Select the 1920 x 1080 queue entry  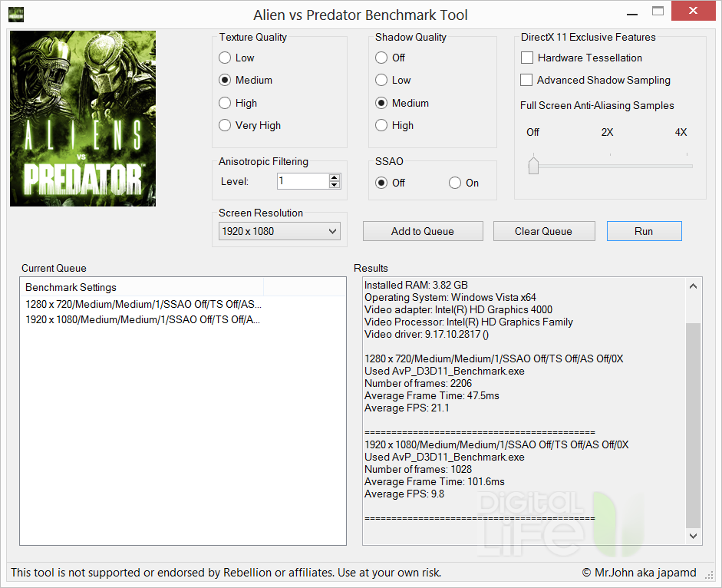(x=143, y=320)
